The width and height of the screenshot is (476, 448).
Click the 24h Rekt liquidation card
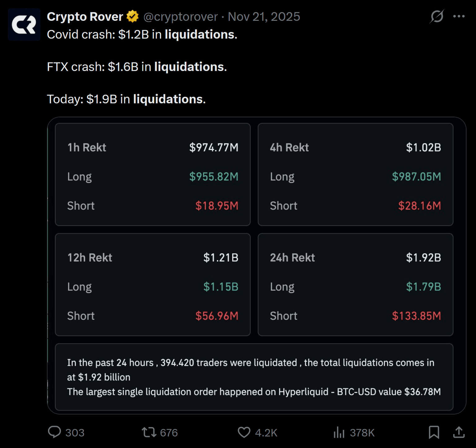click(x=355, y=285)
